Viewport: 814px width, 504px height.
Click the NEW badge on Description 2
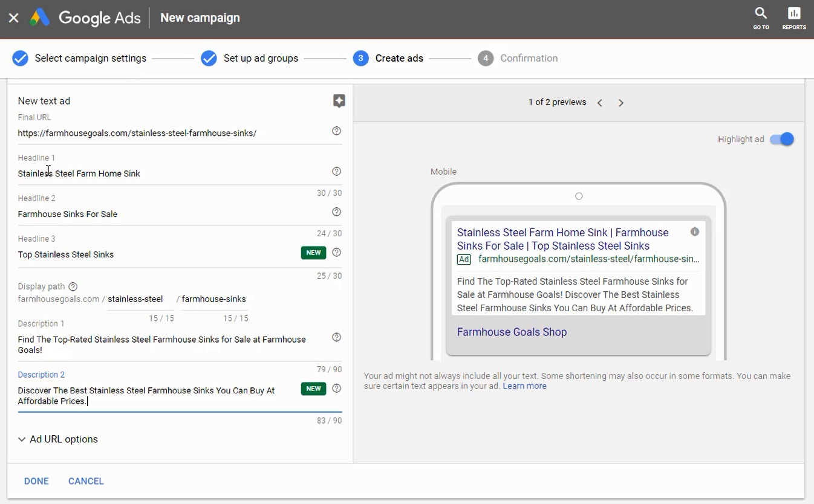[x=313, y=389]
